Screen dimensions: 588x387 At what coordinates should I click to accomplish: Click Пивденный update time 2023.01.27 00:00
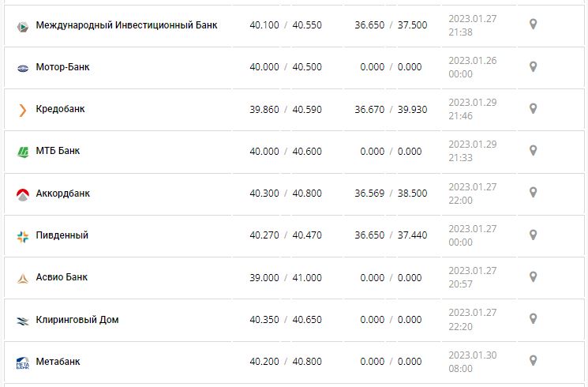[472, 235]
